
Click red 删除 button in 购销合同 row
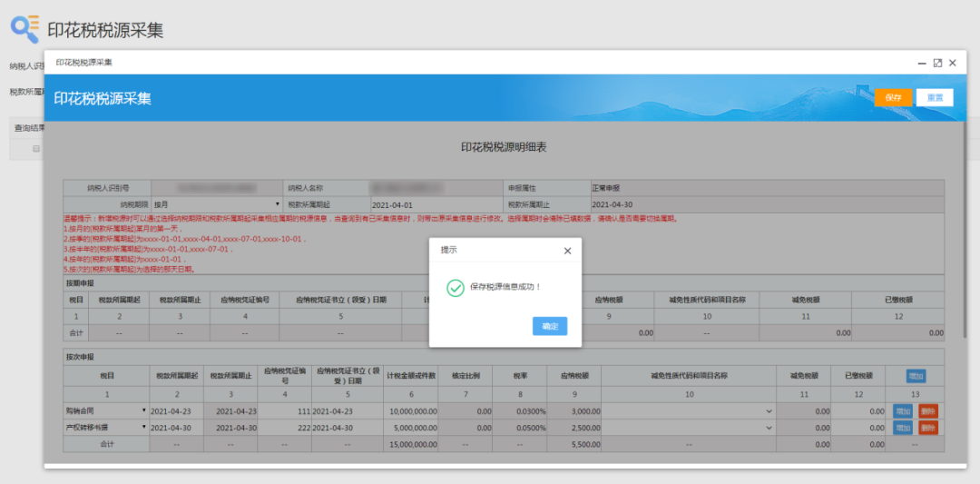(x=927, y=411)
